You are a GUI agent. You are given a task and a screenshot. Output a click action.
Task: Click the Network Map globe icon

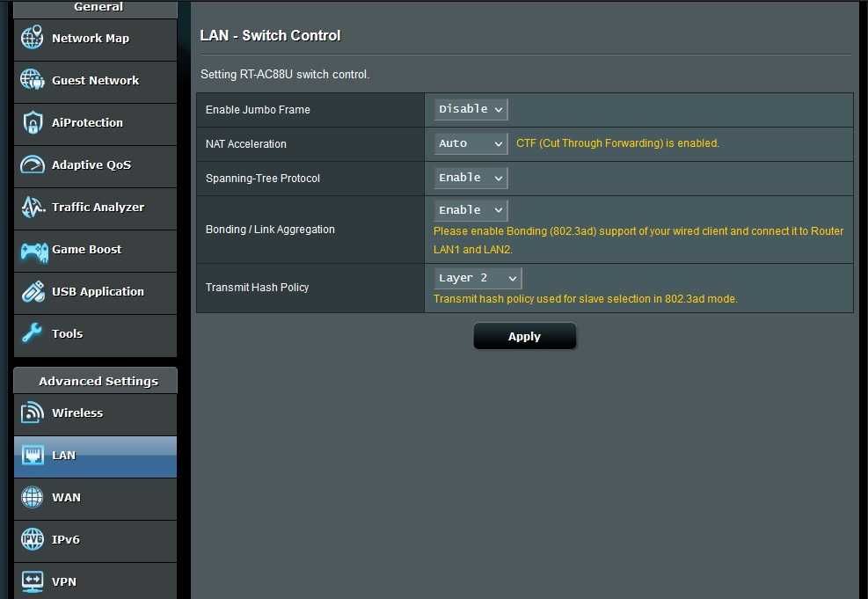tap(33, 38)
